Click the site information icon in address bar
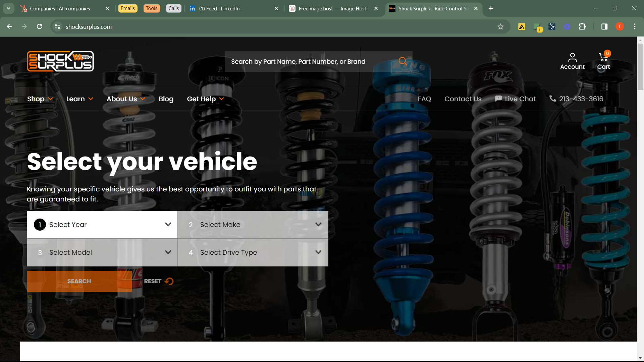This screenshot has height=362, width=644. 58,27
